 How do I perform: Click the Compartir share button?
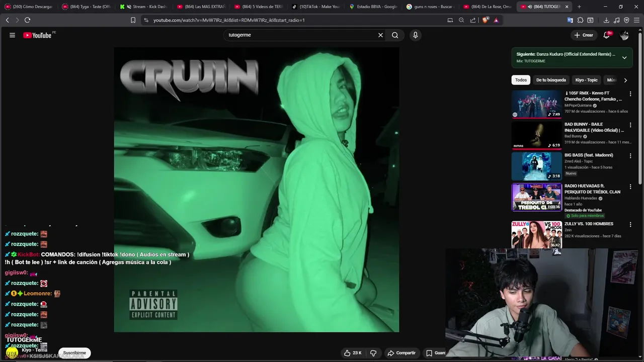coord(401,353)
